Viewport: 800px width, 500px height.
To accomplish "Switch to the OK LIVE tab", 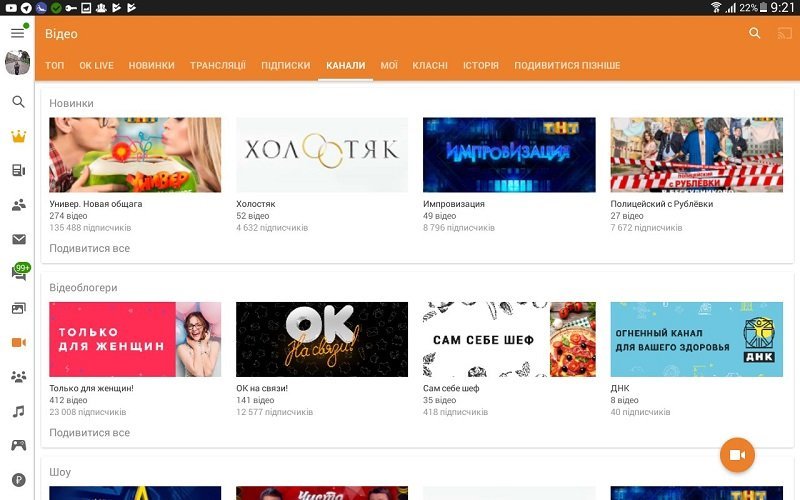I will click(96, 66).
